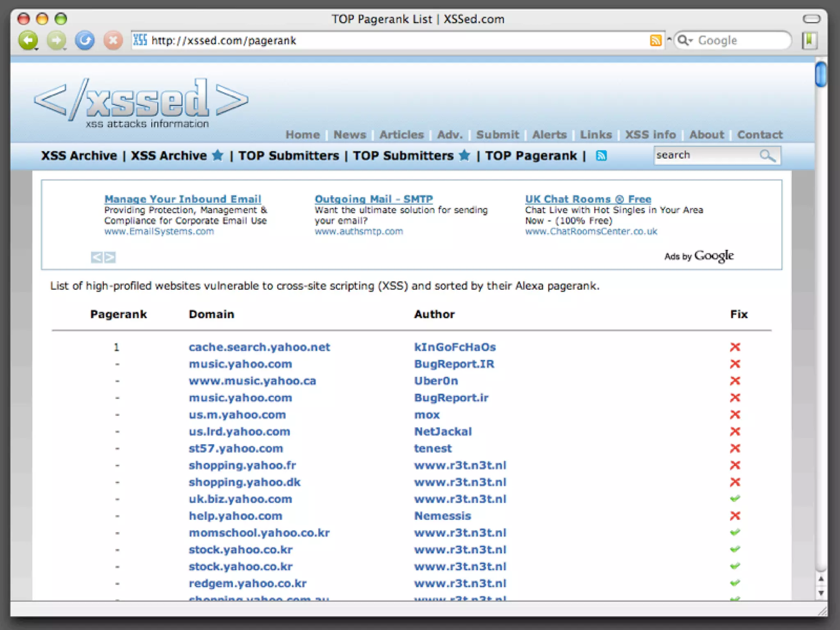Open the kInGoFcHaOs author link
The image size is (840, 630).
[x=455, y=347]
